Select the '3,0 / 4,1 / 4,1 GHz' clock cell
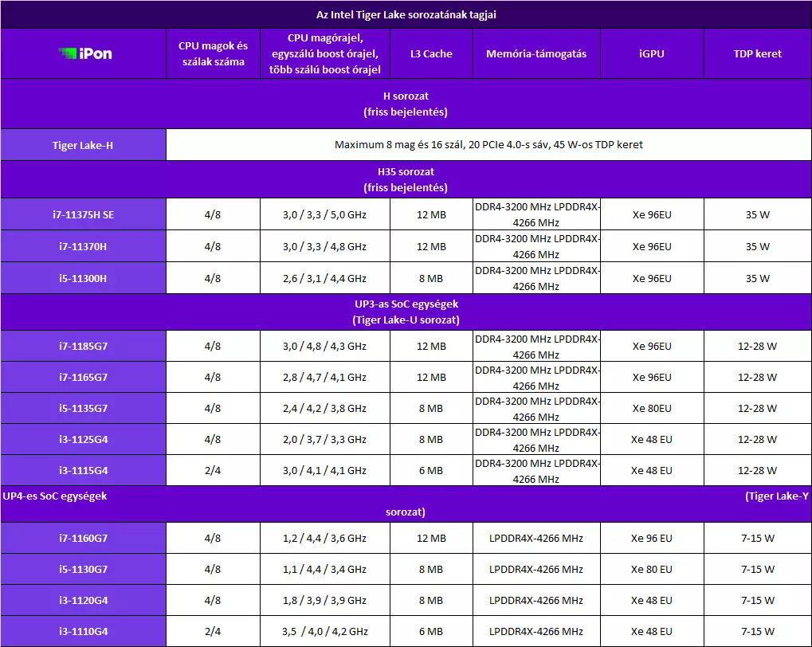812x647 pixels. point(324,470)
